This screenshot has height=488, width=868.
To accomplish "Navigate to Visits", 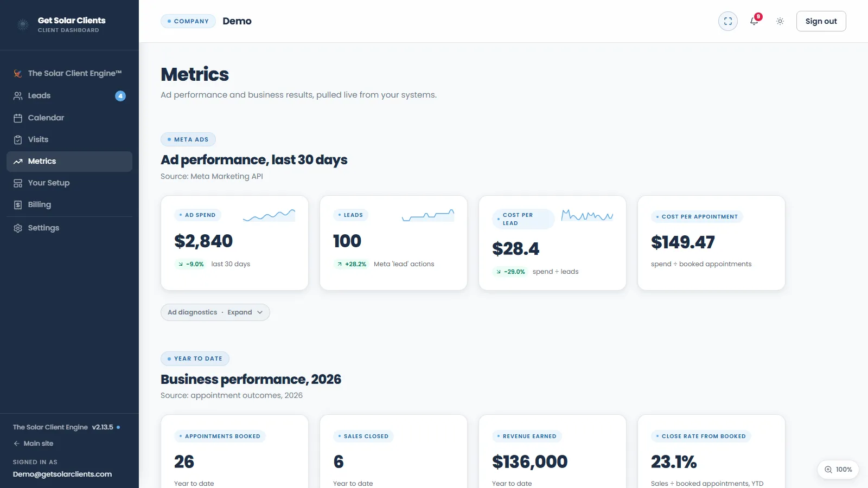I will click(x=69, y=140).
